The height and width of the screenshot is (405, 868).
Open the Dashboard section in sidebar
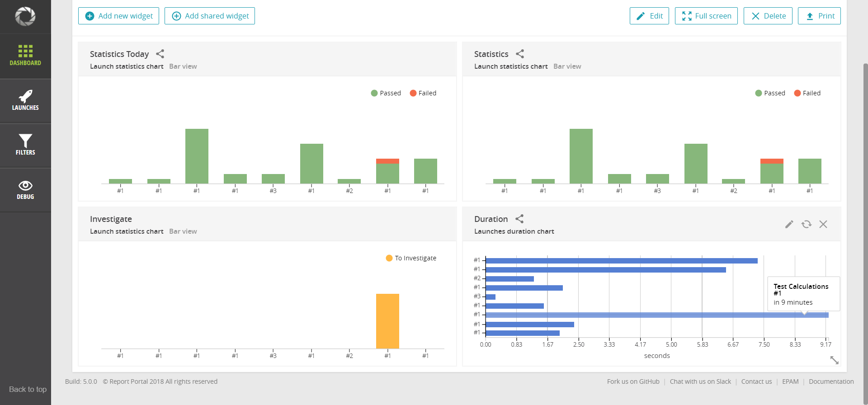[x=25, y=56]
